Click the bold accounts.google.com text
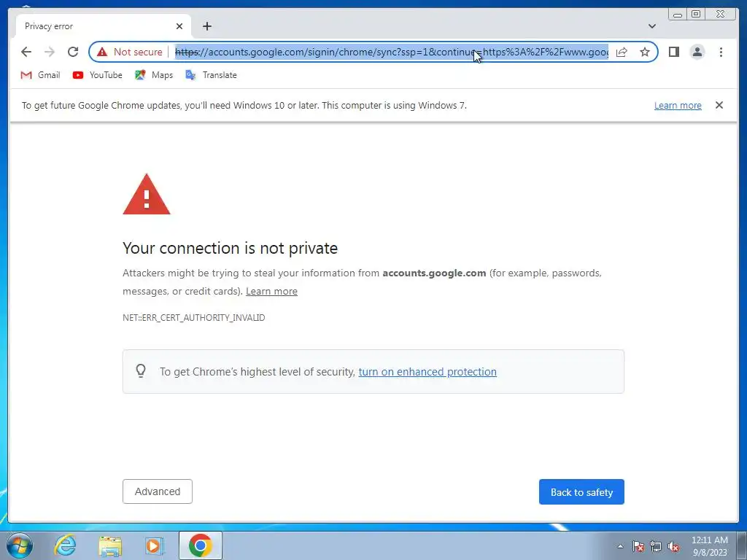The image size is (747, 560). [x=434, y=273]
